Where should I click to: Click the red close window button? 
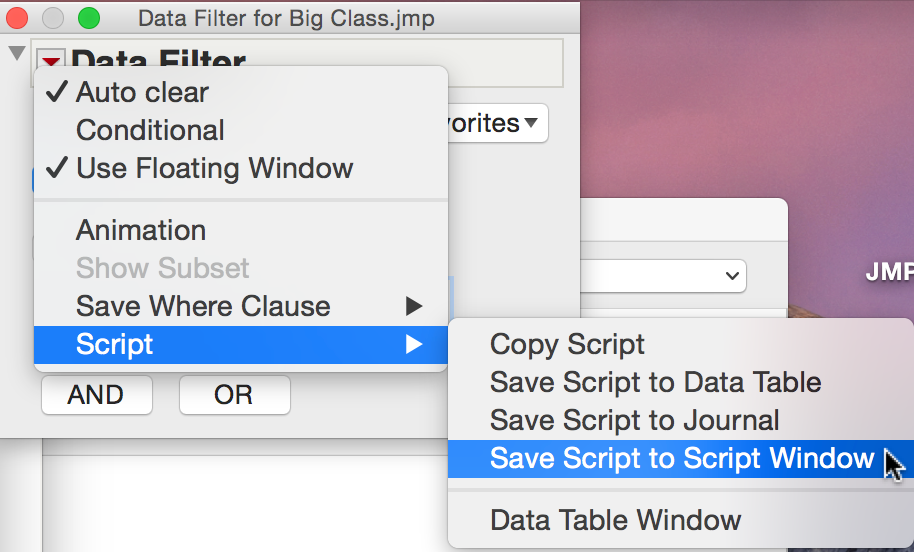pos(17,18)
